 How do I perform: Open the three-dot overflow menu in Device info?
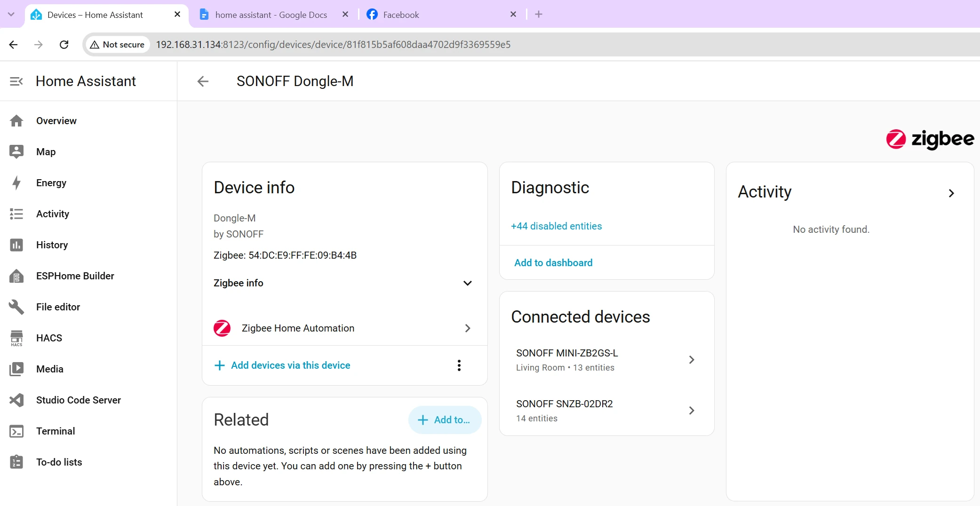[459, 365]
